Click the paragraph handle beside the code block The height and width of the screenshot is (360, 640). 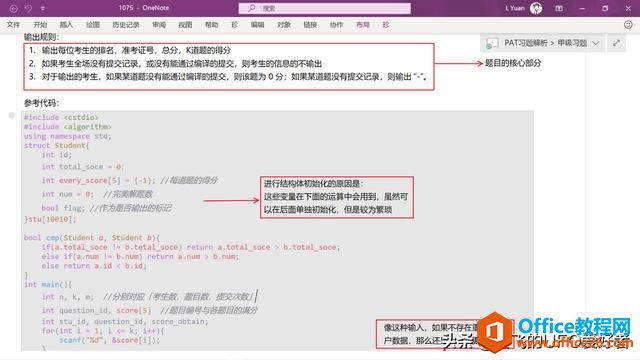point(12,116)
